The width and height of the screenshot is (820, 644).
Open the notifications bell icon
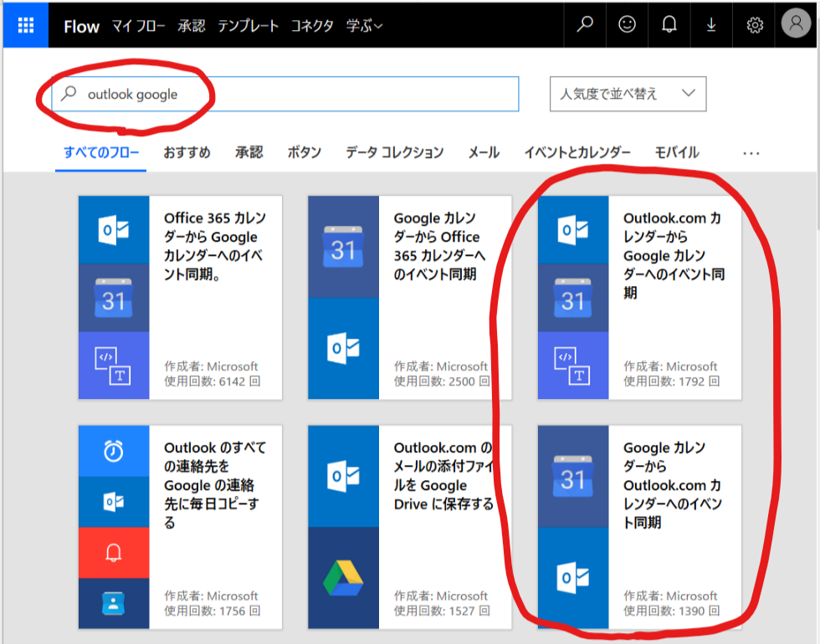(x=669, y=24)
